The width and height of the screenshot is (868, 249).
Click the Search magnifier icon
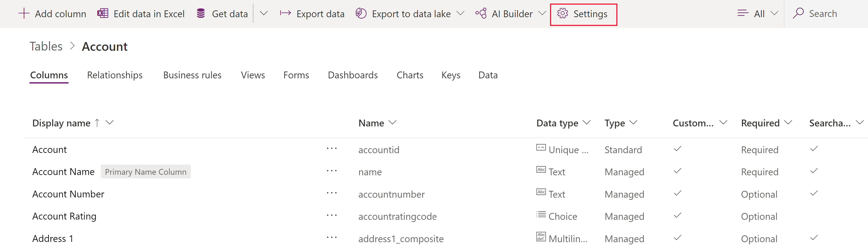(x=798, y=13)
